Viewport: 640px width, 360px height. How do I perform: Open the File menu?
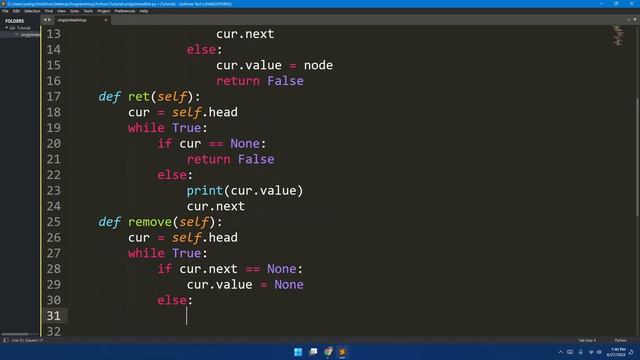(x=5, y=11)
